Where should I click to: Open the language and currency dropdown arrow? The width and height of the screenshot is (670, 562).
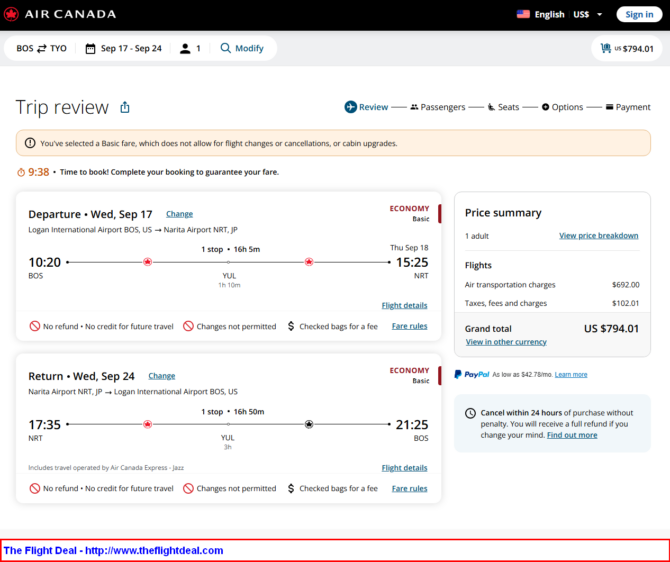599,15
